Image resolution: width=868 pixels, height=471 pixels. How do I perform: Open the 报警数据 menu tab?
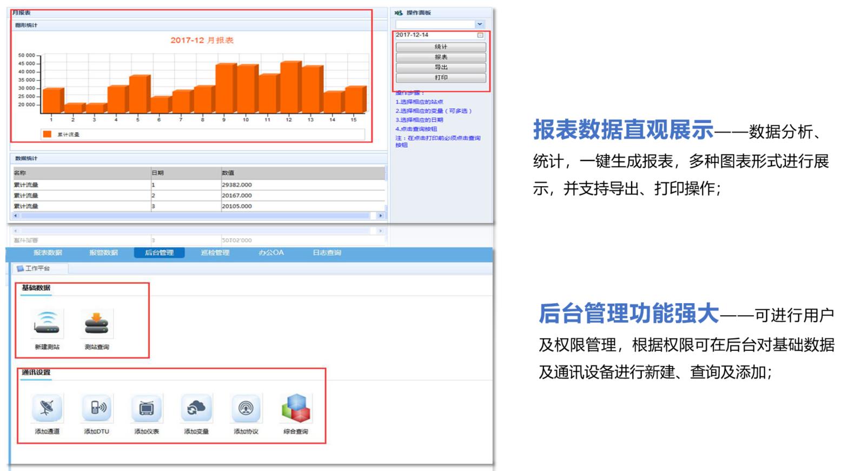coord(103,253)
